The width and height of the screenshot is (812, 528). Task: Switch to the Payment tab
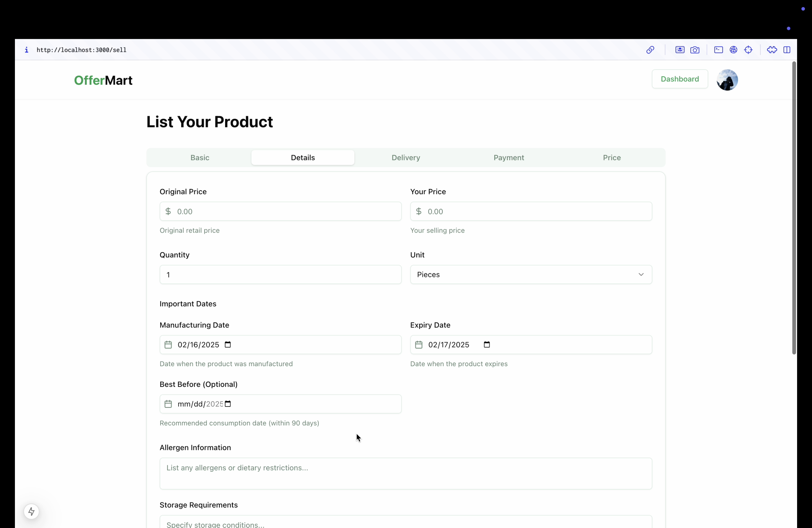coord(508,158)
